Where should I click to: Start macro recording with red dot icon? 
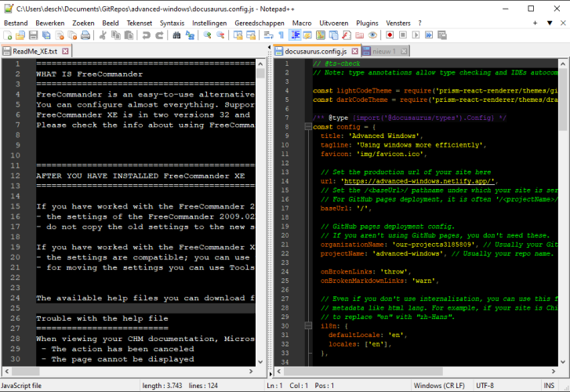point(390,35)
